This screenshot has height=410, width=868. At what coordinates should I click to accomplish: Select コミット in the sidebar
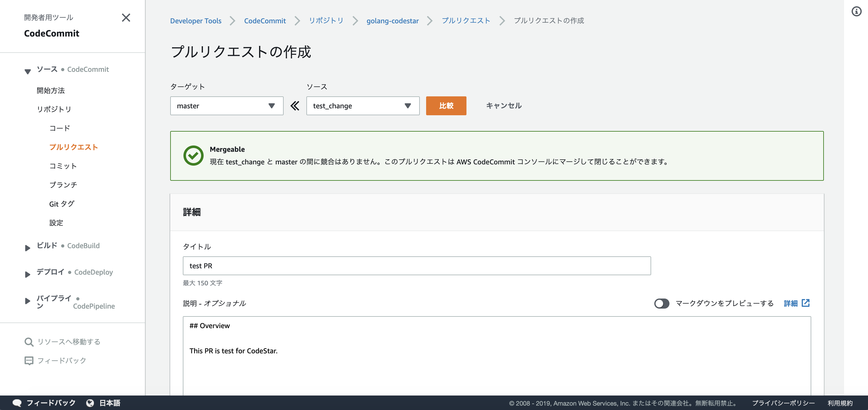click(63, 166)
